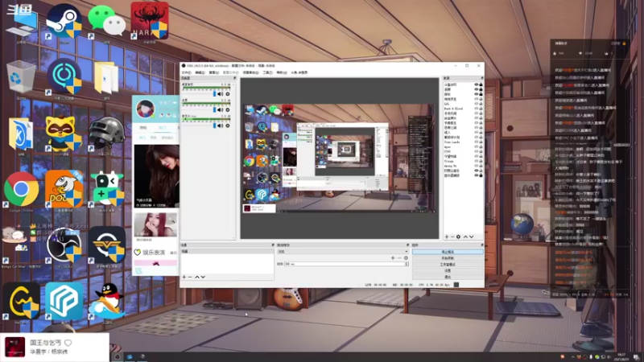Open the WeChat desktop shortcut
This screenshot has width=644, height=362.
[106, 21]
